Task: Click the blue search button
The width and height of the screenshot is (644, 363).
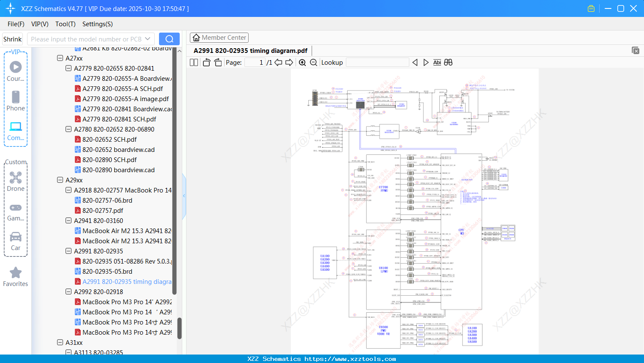Action: pos(169,39)
